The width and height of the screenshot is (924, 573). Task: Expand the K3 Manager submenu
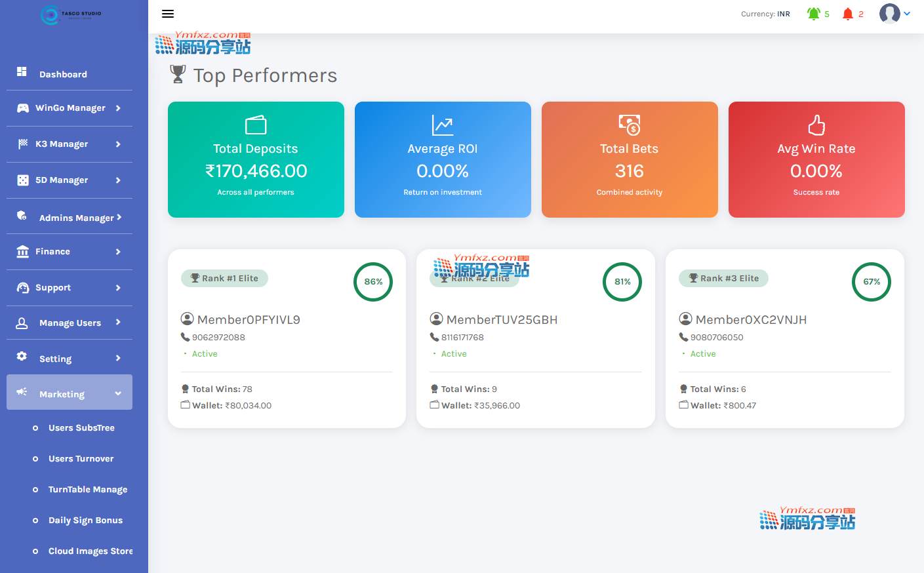(x=118, y=144)
